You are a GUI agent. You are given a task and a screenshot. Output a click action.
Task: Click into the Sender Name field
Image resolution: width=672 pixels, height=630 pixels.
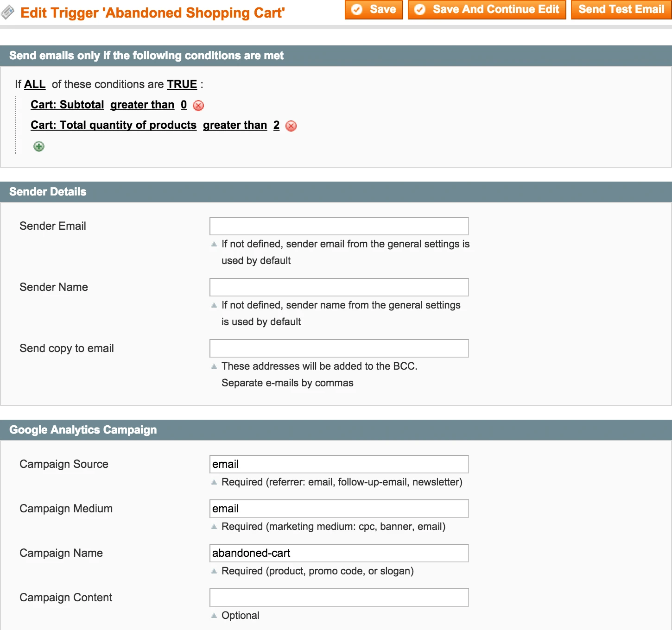pyautogui.click(x=339, y=287)
